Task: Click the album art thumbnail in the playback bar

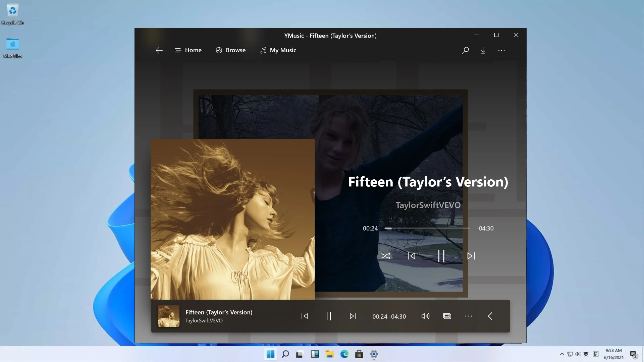Action: (x=168, y=316)
